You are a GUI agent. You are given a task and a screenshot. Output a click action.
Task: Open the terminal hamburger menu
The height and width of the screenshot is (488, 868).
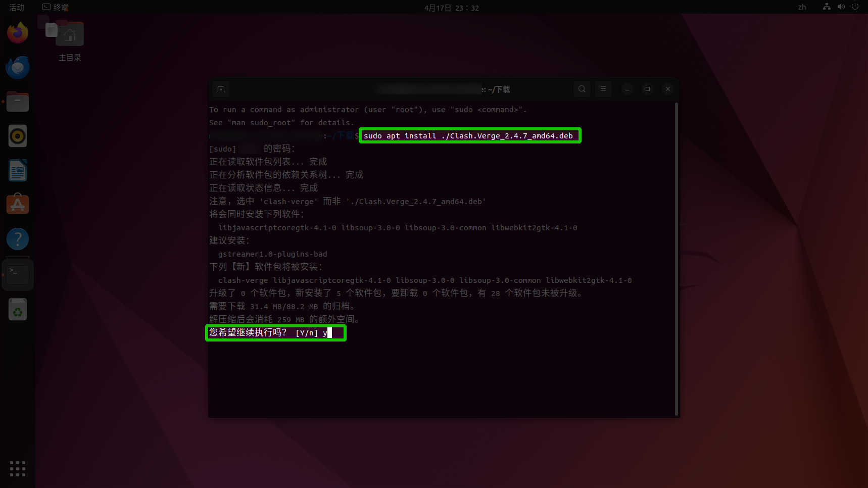point(603,89)
